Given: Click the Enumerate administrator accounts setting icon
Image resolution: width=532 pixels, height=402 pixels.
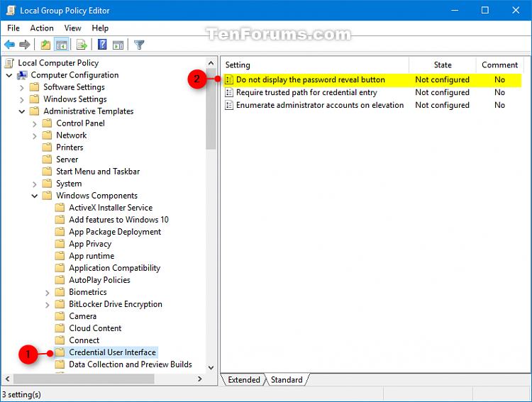Looking at the screenshot, I should [229, 105].
